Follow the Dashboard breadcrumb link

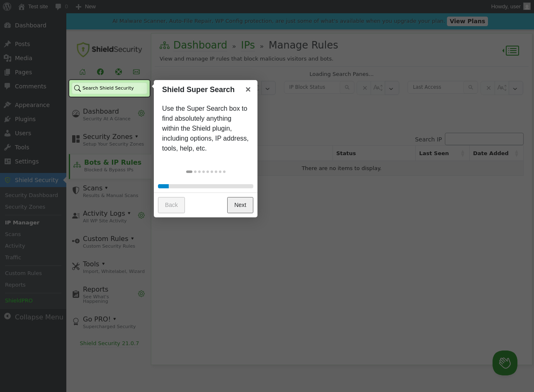click(x=200, y=45)
